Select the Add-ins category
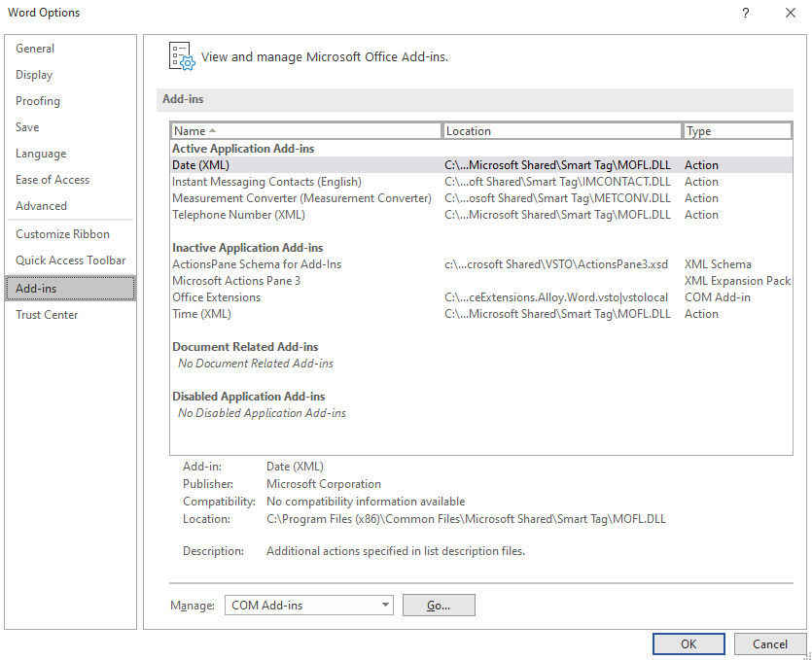812x660 pixels. coord(70,289)
